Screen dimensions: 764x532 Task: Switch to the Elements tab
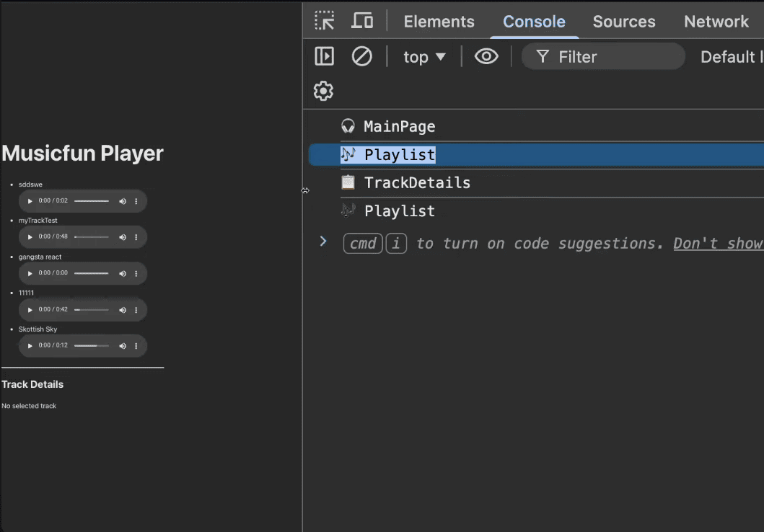(439, 22)
